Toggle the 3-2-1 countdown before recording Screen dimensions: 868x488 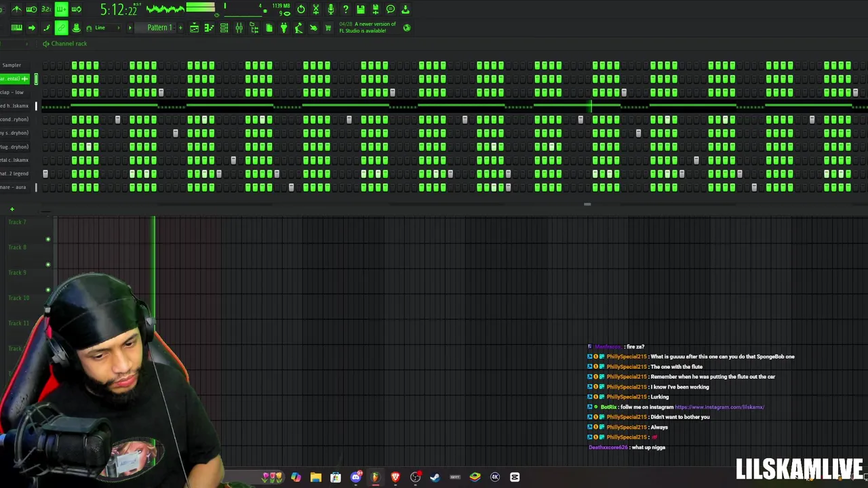pyautogui.click(x=46, y=9)
